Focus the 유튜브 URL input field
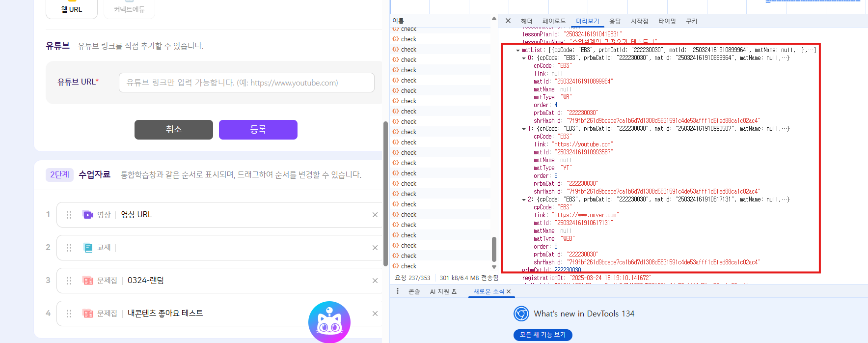This screenshot has height=343, width=868. coord(246,83)
